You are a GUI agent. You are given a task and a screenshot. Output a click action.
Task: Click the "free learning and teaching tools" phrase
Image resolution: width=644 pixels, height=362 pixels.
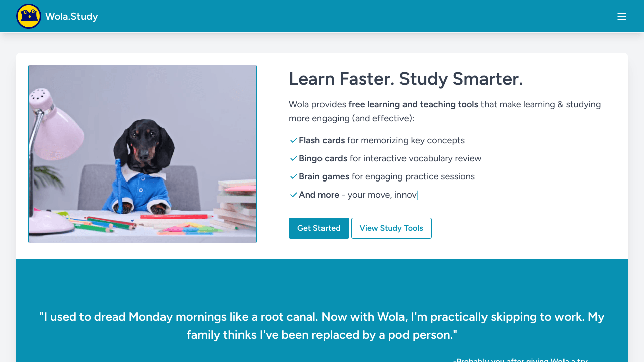coord(413,104)
